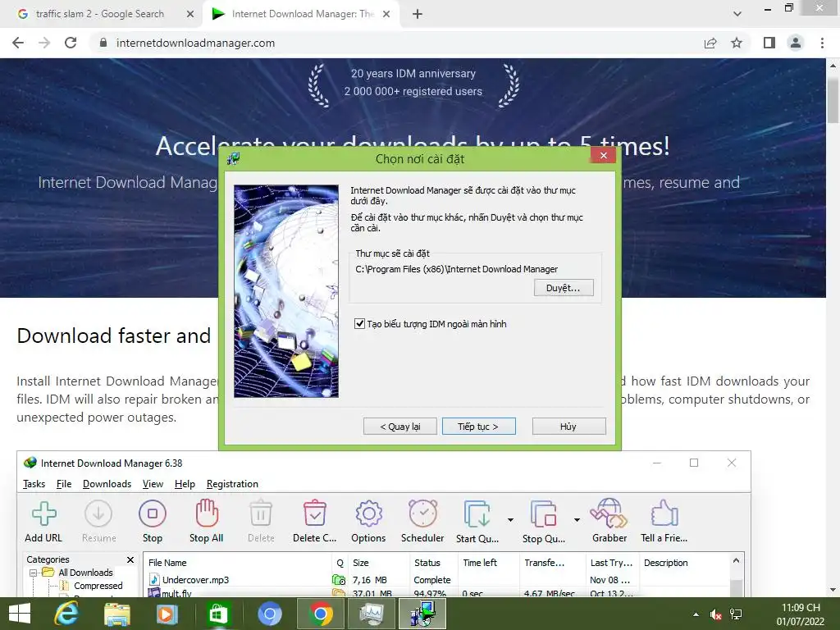Open the Scheduler clock icon

click(x=422, y=514)
